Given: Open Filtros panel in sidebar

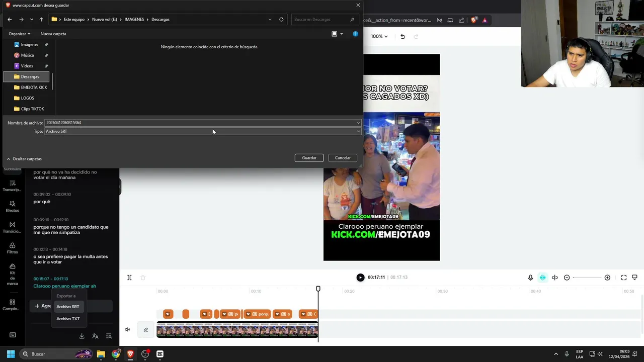Looking at the screenshot, I should pos(13,248).
